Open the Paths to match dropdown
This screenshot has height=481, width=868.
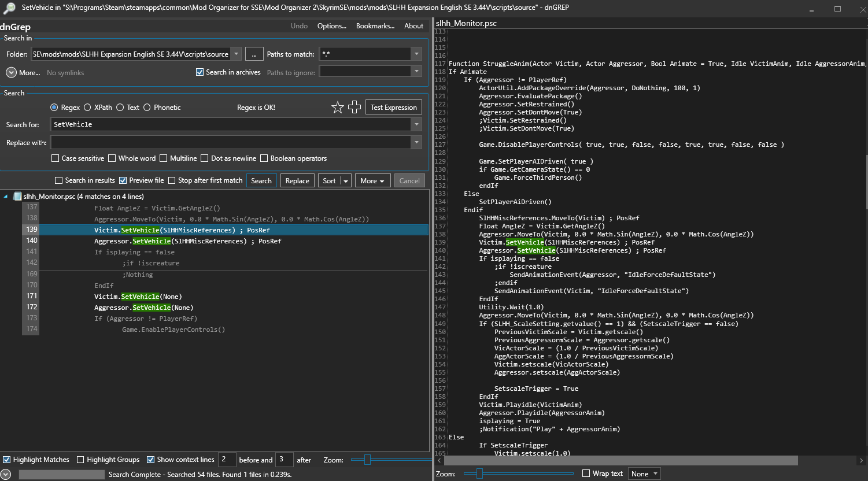(416, 54)
